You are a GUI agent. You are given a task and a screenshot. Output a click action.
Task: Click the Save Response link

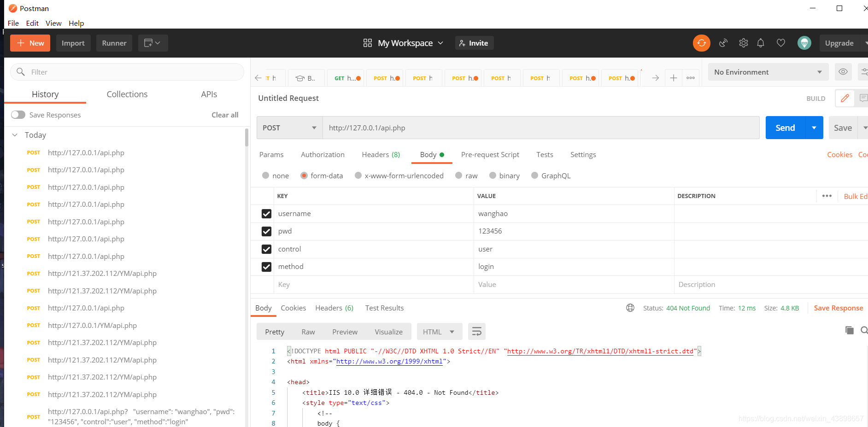pyautogui.click(x=838, y=308)
